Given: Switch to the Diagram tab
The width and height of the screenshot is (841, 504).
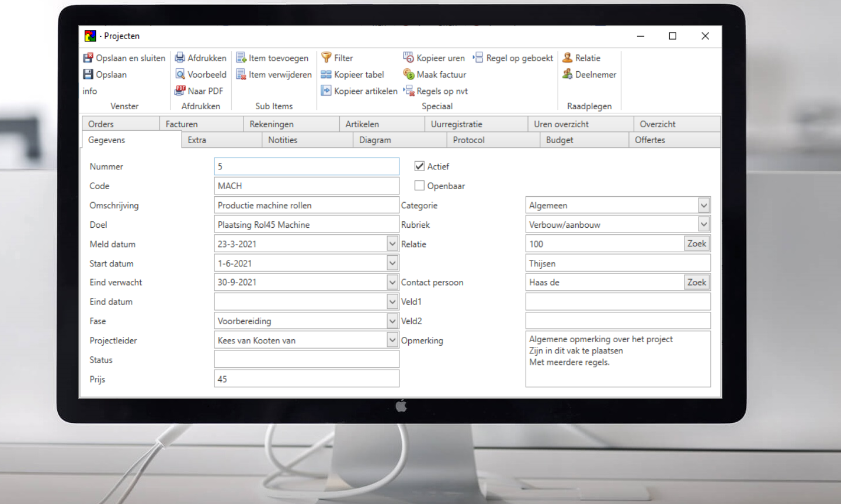Looking at the screenshot, I should [399, 140].
